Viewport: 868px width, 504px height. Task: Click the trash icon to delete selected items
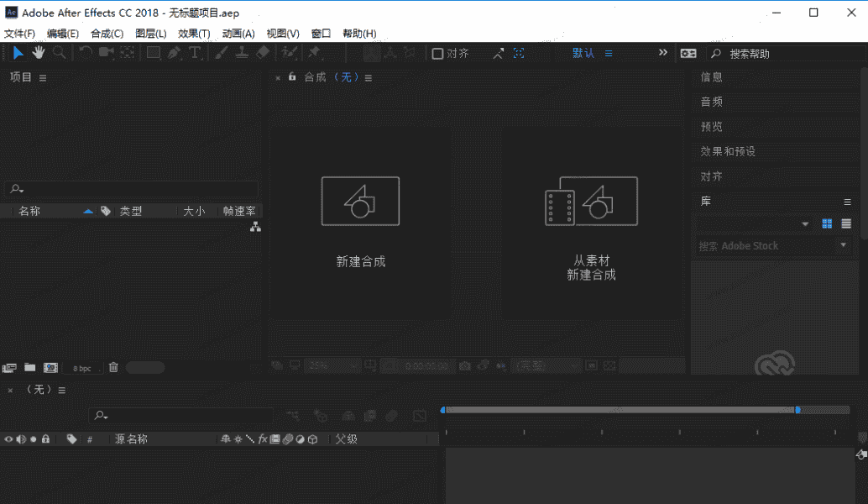point(113,367)
